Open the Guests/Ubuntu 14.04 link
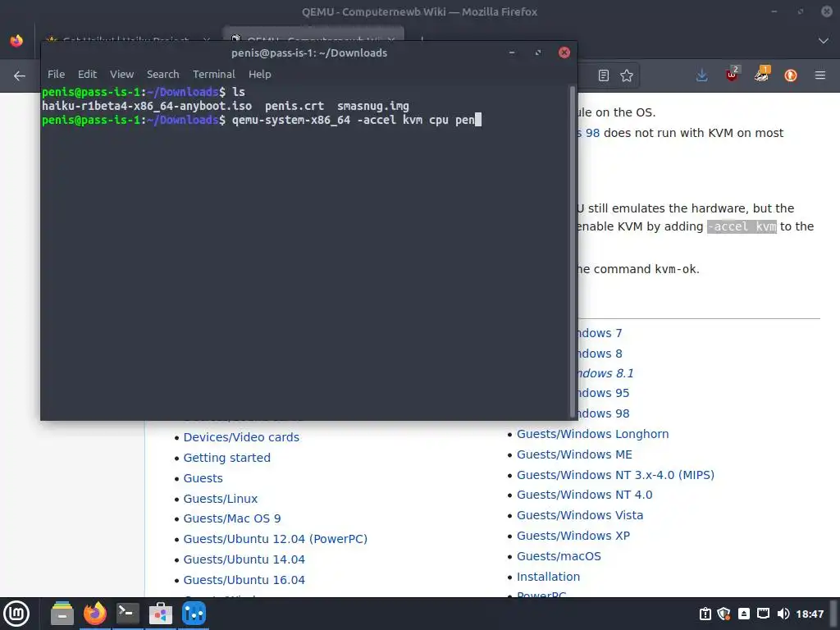This screenshot has height=630, width=840. (x=244, y=559)
